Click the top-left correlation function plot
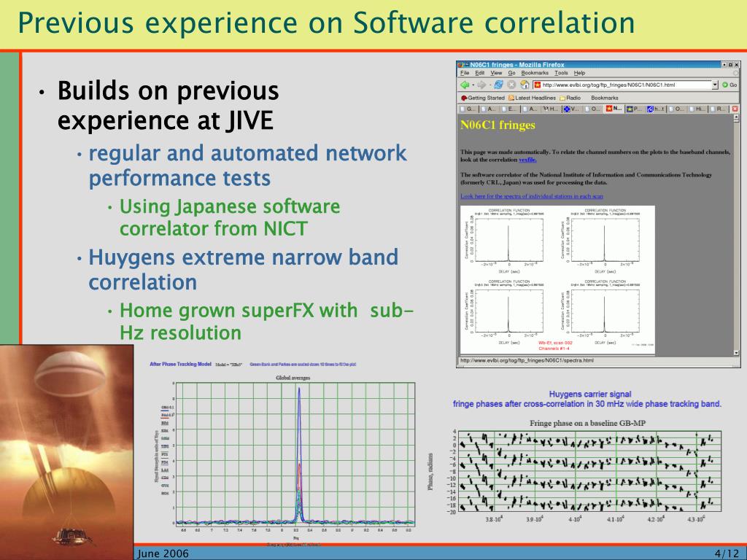The image size is (747, 560). pos(506,241)
